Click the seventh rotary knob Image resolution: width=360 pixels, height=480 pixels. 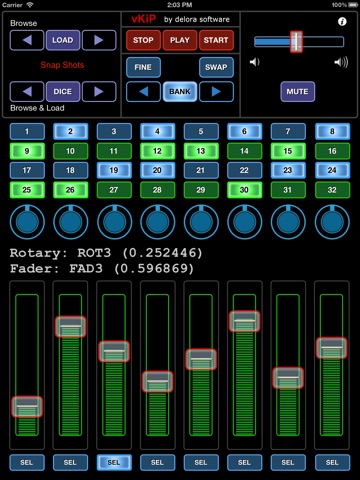pyautogui.click(x=288, y=222)
